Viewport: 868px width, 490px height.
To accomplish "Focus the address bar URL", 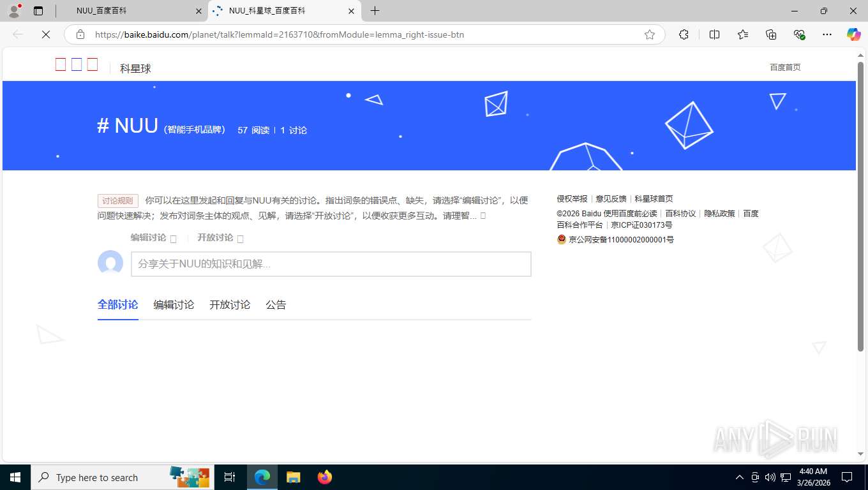I will pos(279,34).
